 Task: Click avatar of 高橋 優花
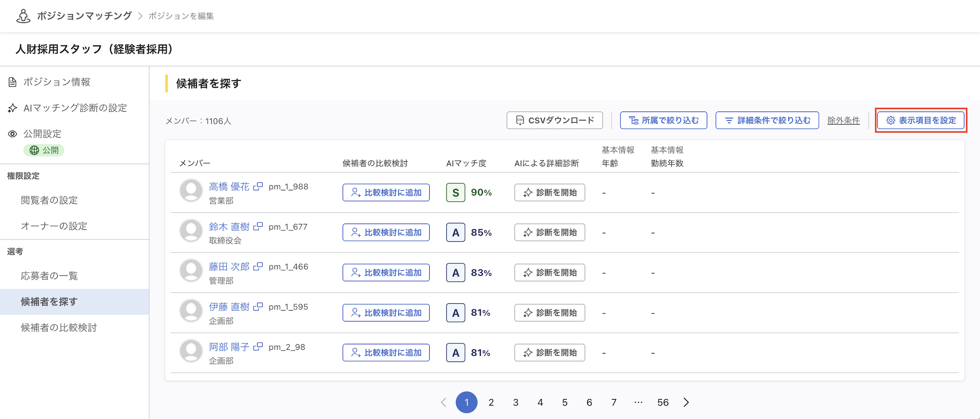(x=191, y=191)
